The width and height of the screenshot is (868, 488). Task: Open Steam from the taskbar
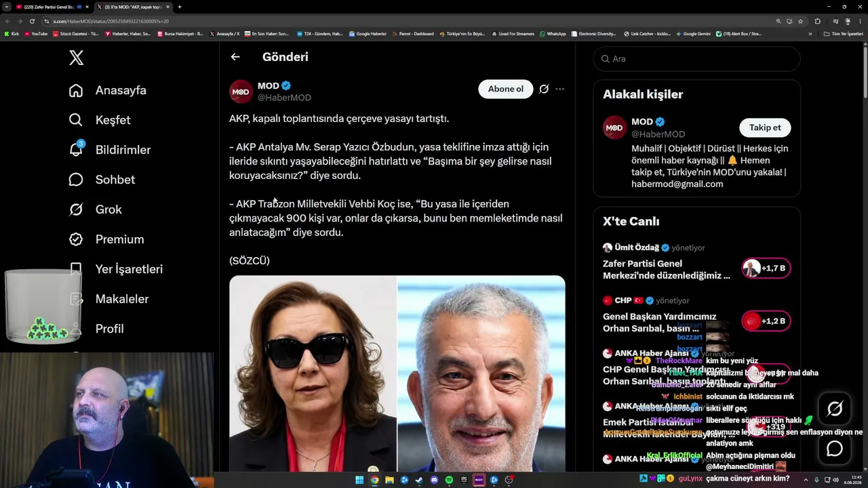pyautogui.click(x=419, y=480)
